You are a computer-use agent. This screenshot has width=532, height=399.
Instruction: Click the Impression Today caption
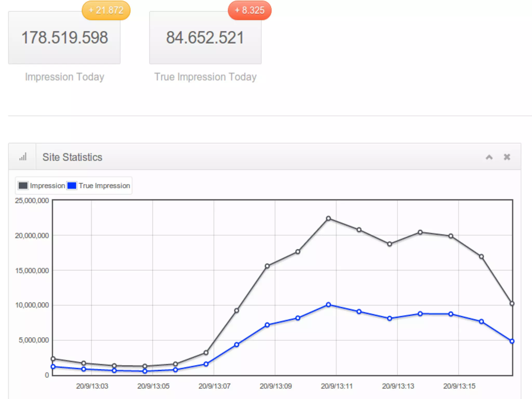[64, 77]
